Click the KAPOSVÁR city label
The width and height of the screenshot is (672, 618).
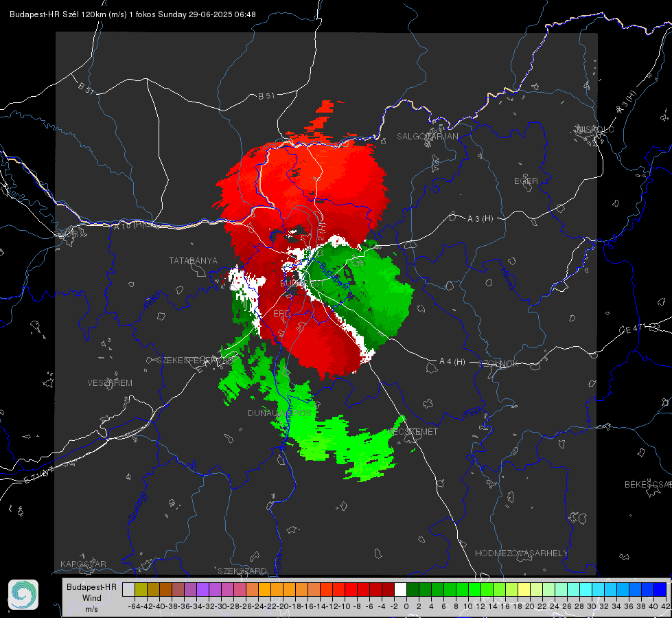click(x=83, y=564)
